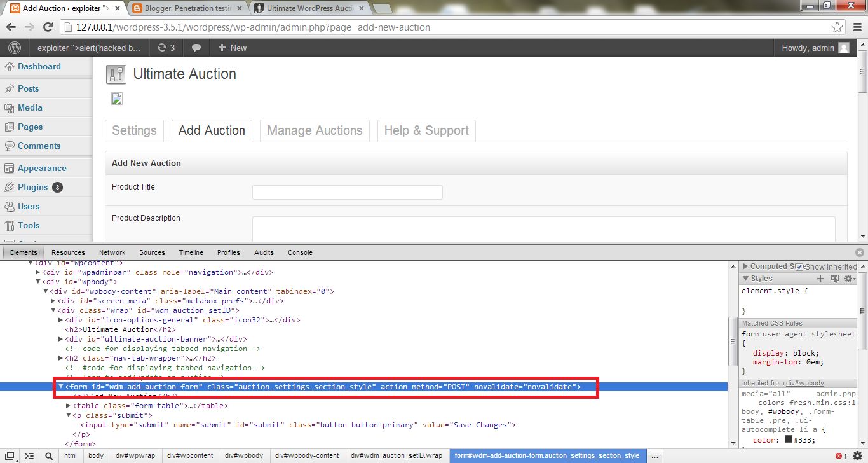Switch to the Ultimate WordPress Auction browser tab
The height and width of the screenshot is (463, 868).
click(x=308, y=8)
